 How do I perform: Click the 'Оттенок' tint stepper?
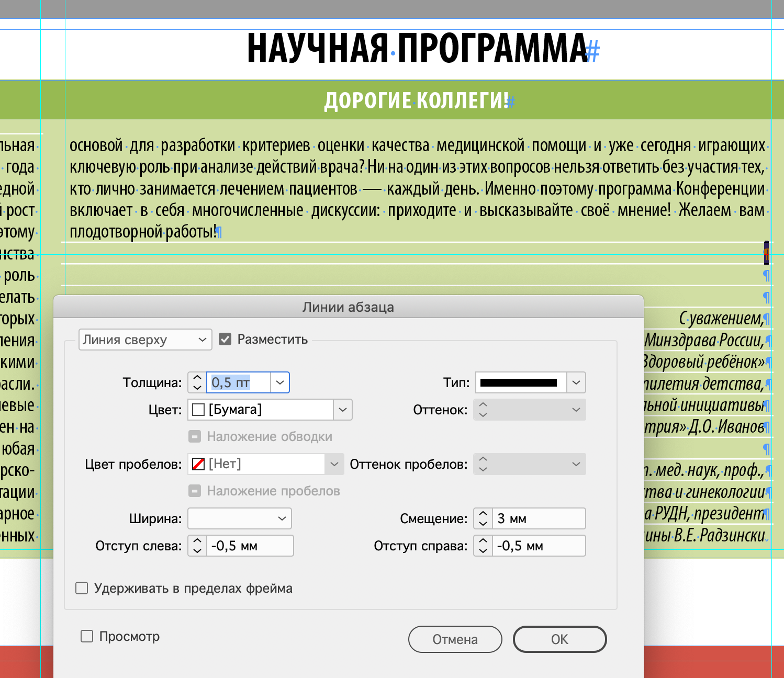coord(483,410)
